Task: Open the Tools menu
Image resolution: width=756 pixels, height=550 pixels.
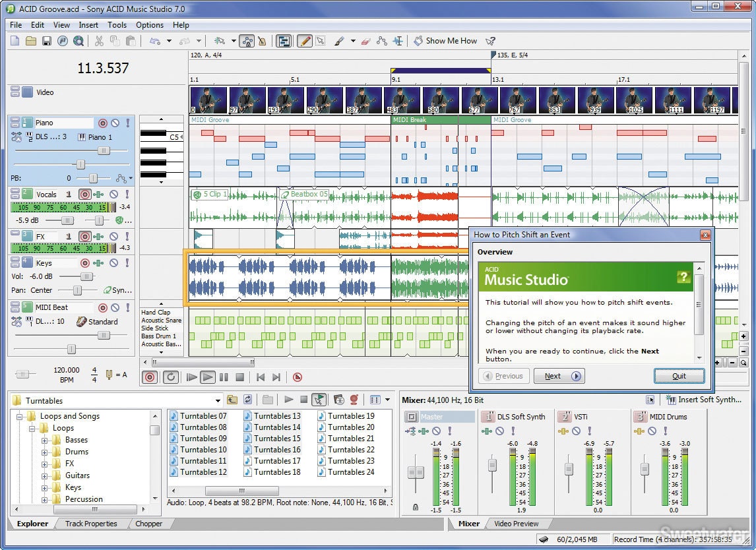Action: click(117, 25)
